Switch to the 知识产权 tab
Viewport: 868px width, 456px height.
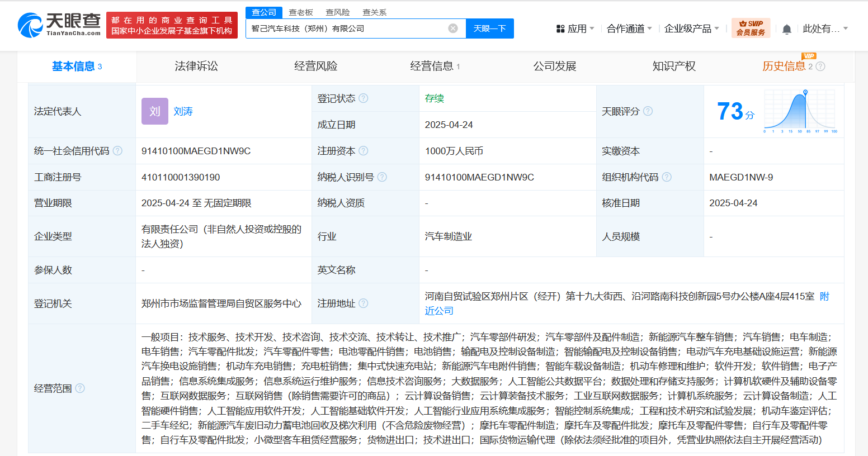(674, 66)
